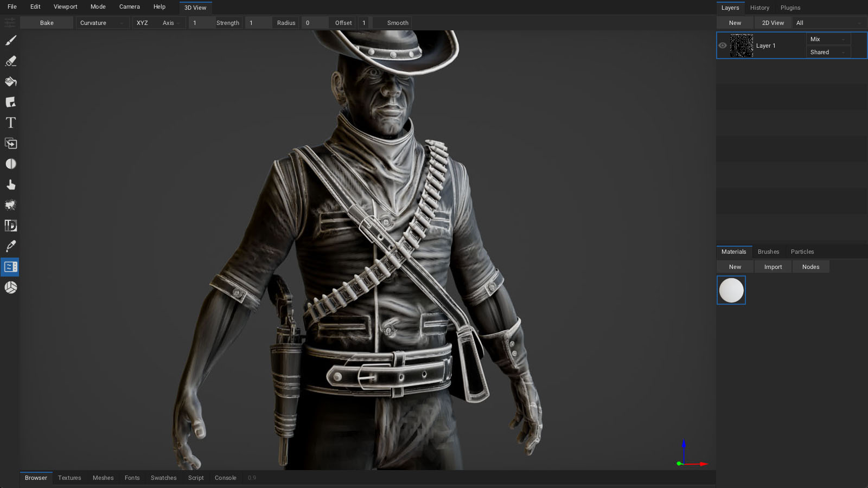Select the Color Picker eyedropper tool
Screen dimensions: 868x488
[x=11, y=246]
